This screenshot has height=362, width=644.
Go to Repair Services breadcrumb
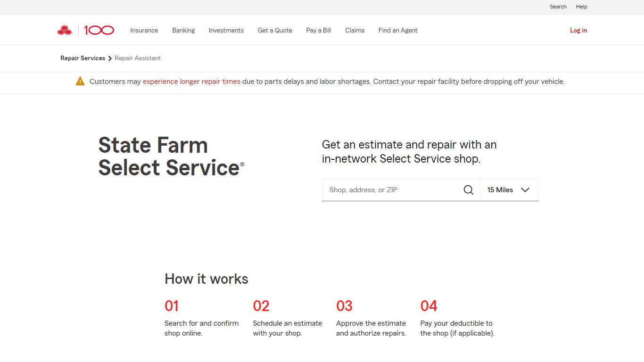(x=83, y=58)
